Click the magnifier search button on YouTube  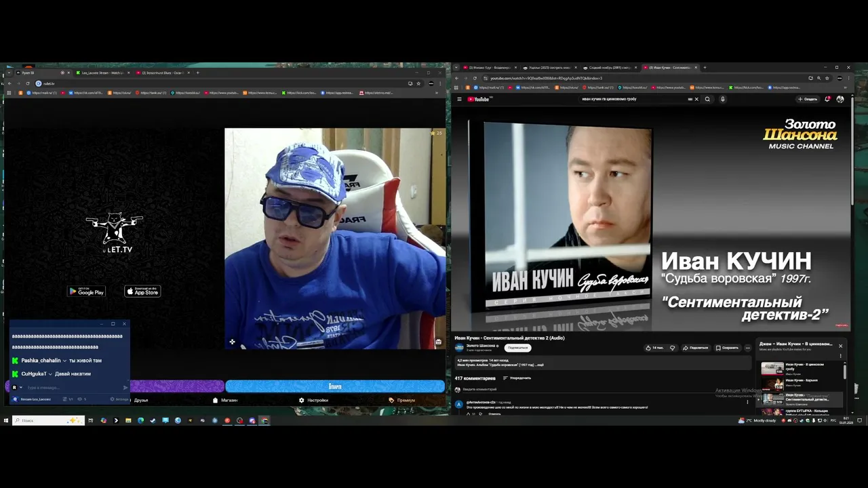707,99
